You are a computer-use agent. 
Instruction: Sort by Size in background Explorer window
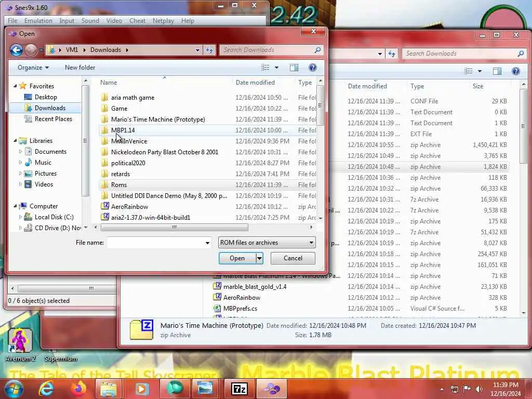(478, 86)
